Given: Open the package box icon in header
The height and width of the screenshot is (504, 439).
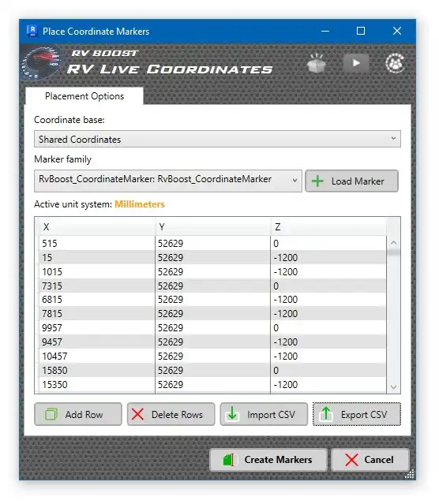Looking at the screenshot, I should click(x=317, y=62).
